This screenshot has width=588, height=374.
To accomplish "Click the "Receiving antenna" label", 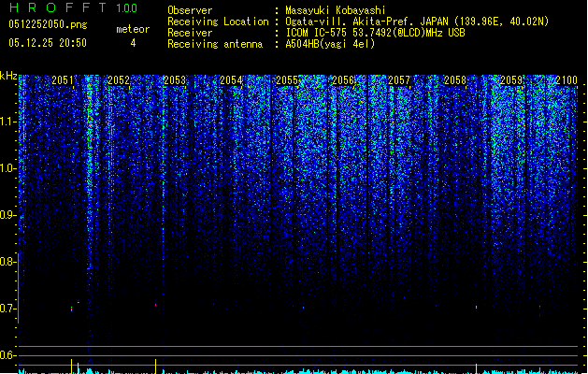I will (215, 44).
